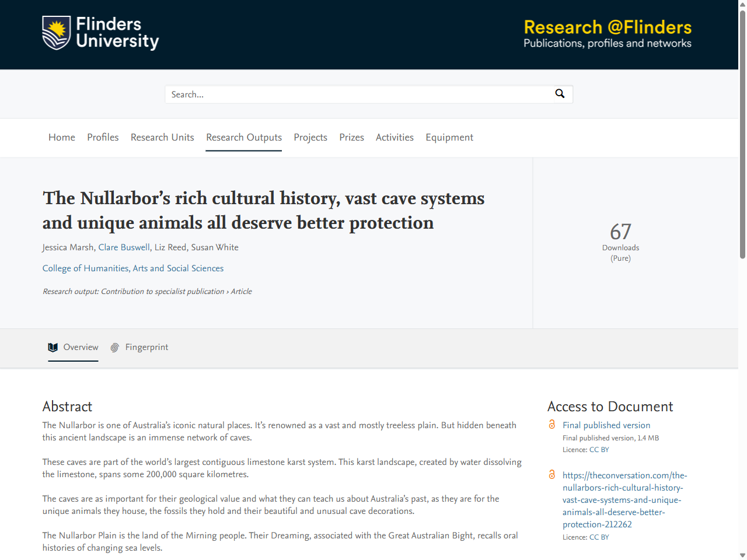
Task: Open the Projects section
Action: [310, 137]
